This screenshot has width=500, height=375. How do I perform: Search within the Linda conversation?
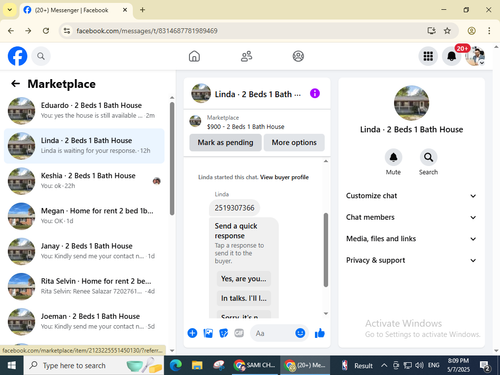(428, 157)
